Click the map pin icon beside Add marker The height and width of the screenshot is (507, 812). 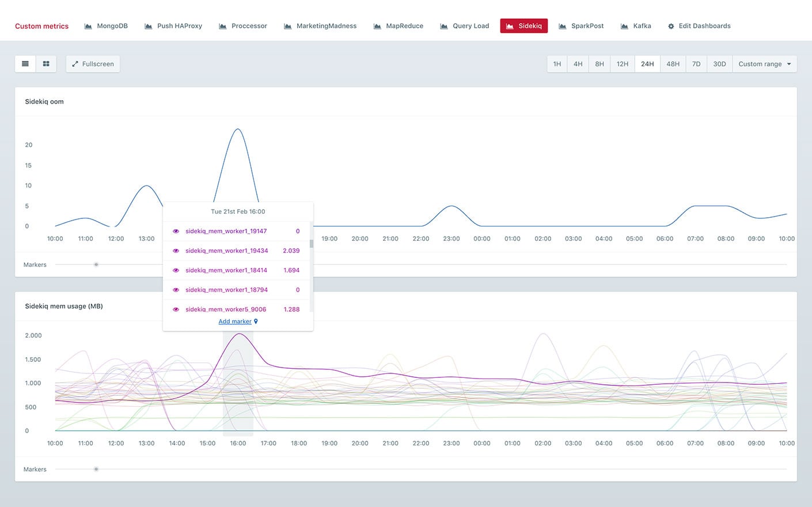(256, 321)
